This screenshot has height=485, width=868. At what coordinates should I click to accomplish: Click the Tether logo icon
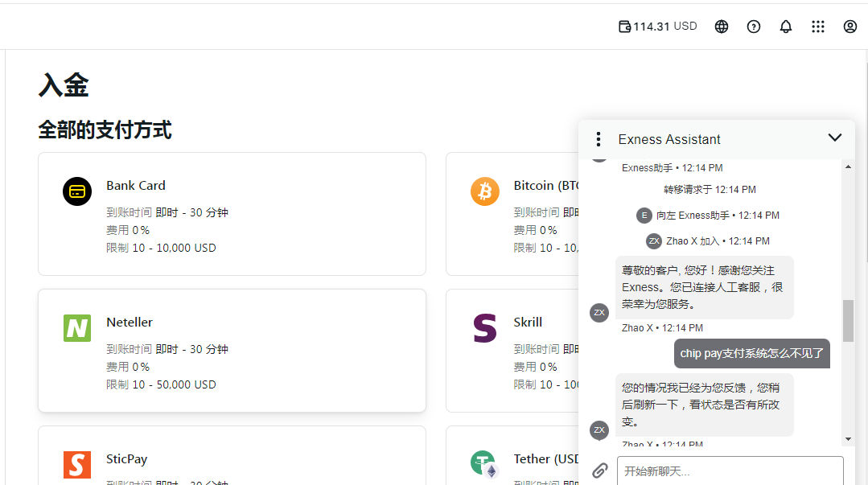tap(483, 464)
